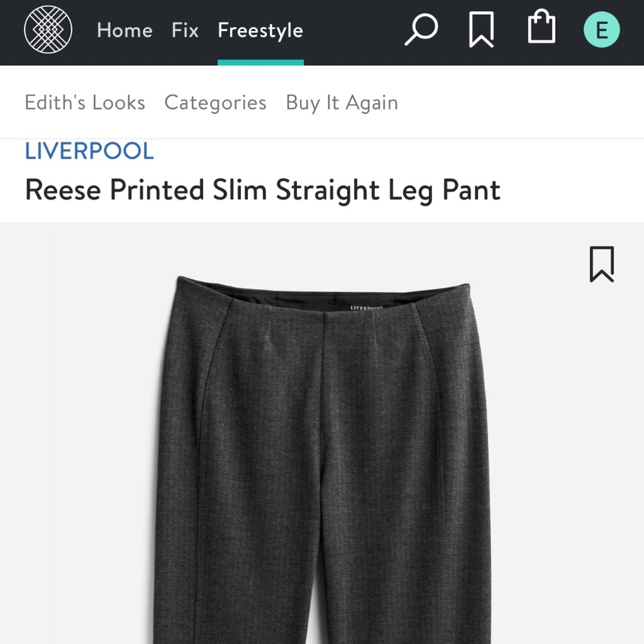The image size is (644, 644).
Task: Select the Freestyle navigation tab
Action: click(x=260, y=30)
